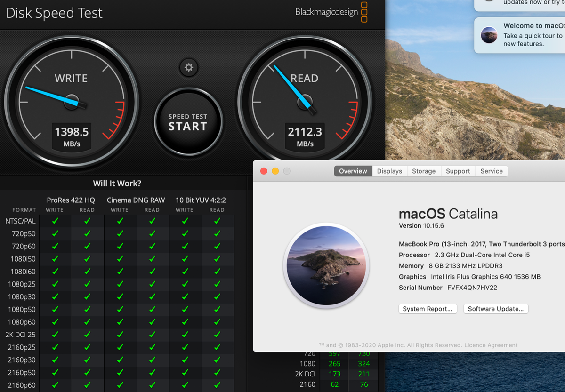The image size is (565, 392).
Task: Click the 265 value in the 1080 row
Action: tap(334, 364)
